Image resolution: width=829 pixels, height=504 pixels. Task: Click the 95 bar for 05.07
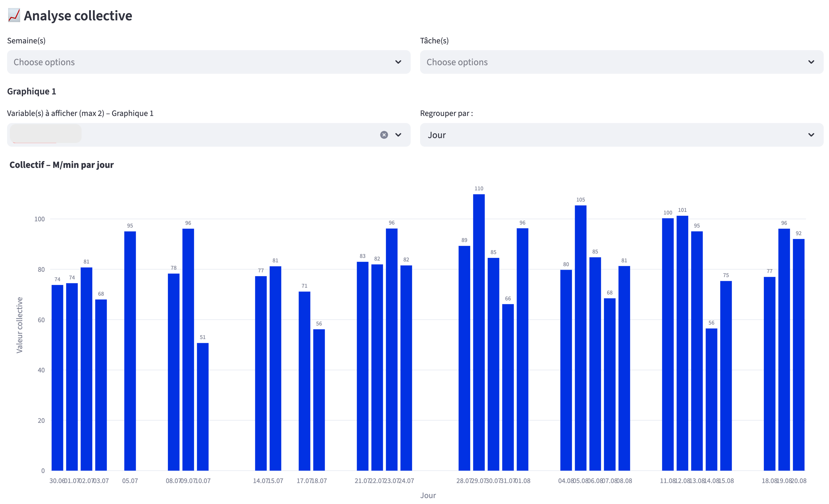click(x=130, y=351)
